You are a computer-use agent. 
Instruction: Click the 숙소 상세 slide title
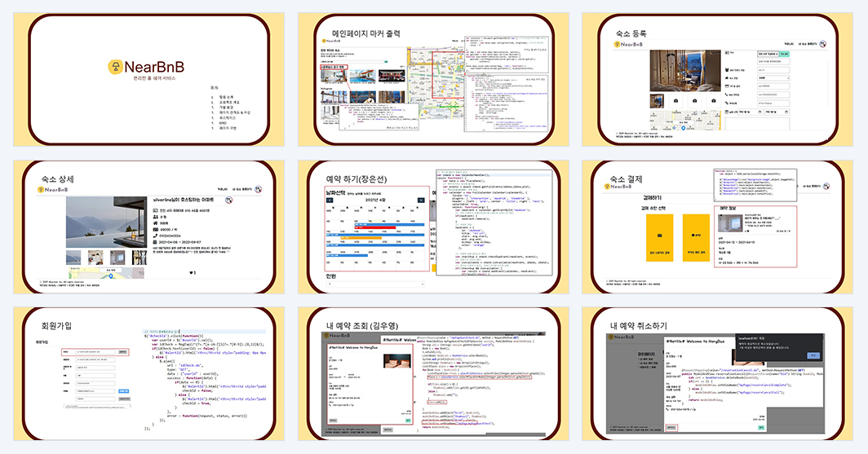[58, 179]
